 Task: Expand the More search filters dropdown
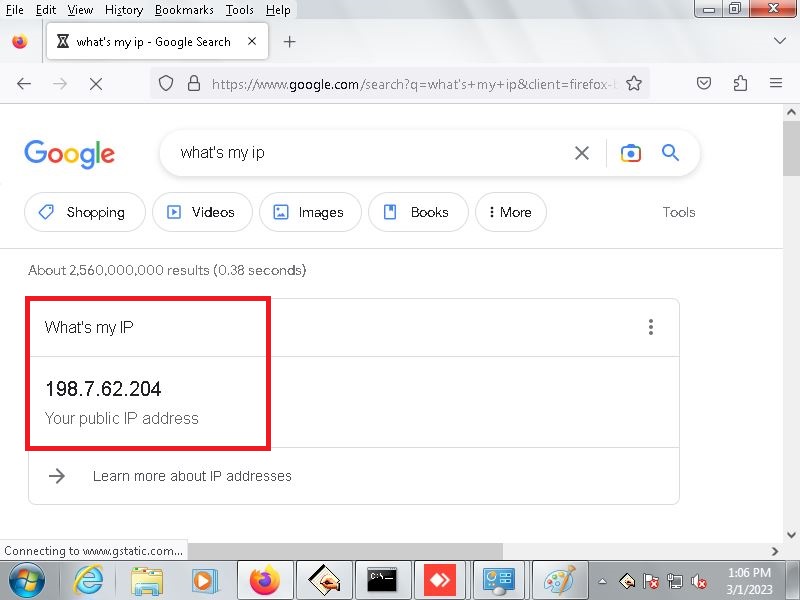[510, 212]
